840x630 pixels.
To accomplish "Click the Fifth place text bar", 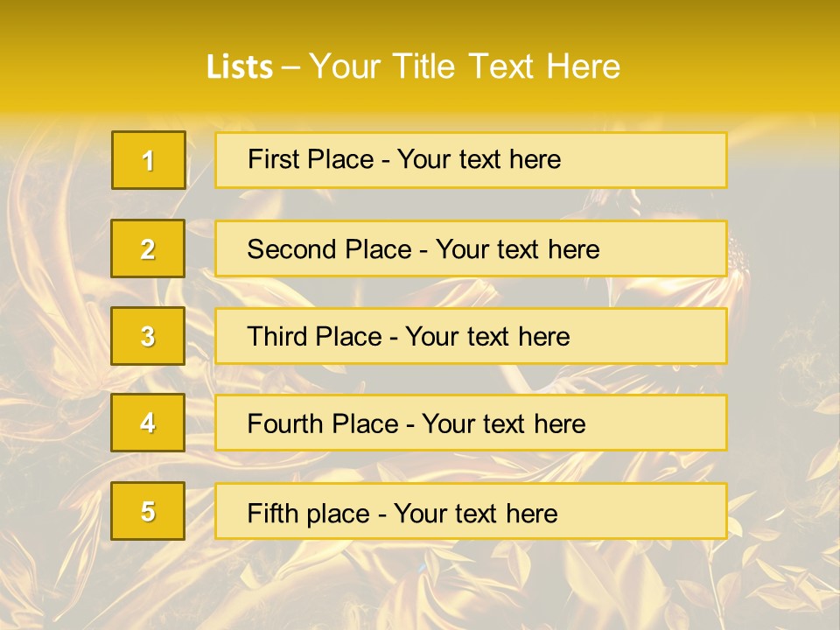I will pos(471,511).
